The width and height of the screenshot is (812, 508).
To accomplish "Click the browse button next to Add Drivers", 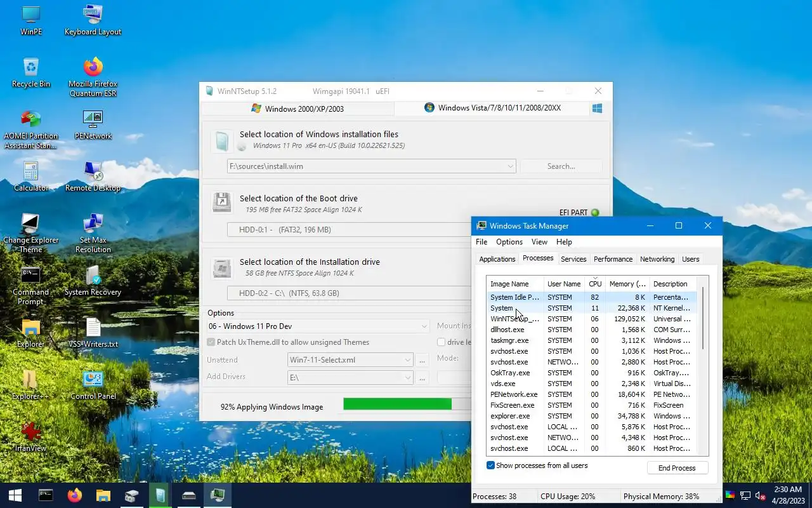I will click(422, 378).
